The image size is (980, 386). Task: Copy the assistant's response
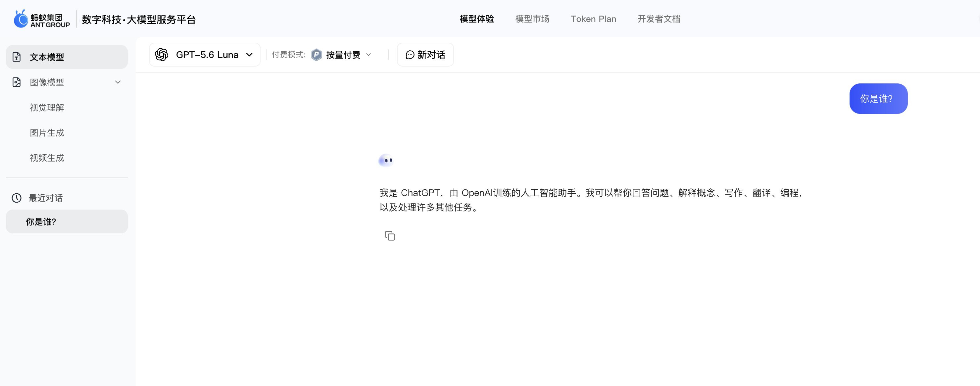[390, 236]
